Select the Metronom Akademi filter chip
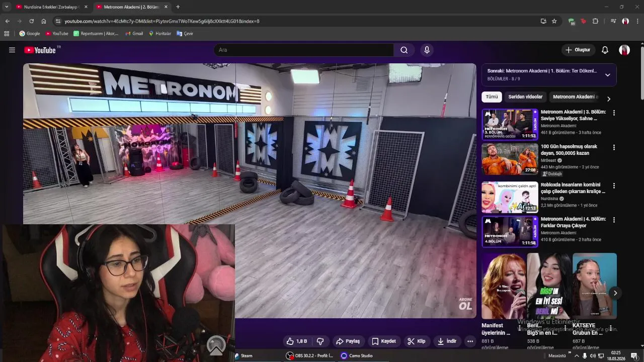The height and width of the screenshot is (362, 644). [x=575, y=97]
